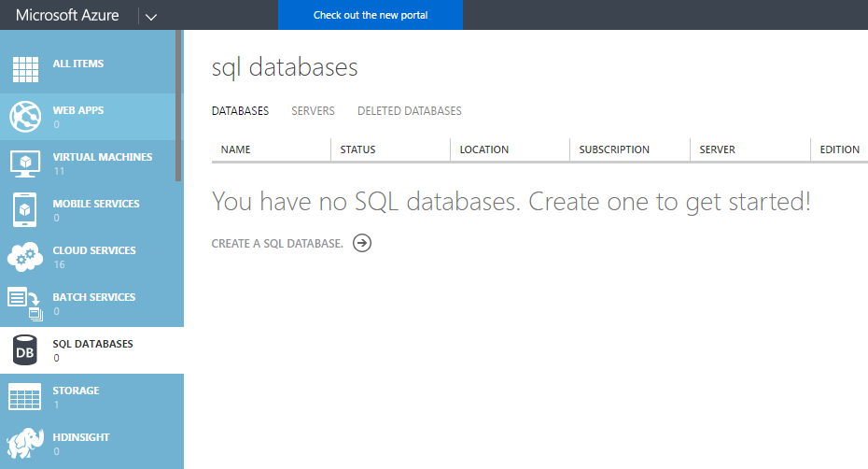Open the All Items grid icon

25,69
